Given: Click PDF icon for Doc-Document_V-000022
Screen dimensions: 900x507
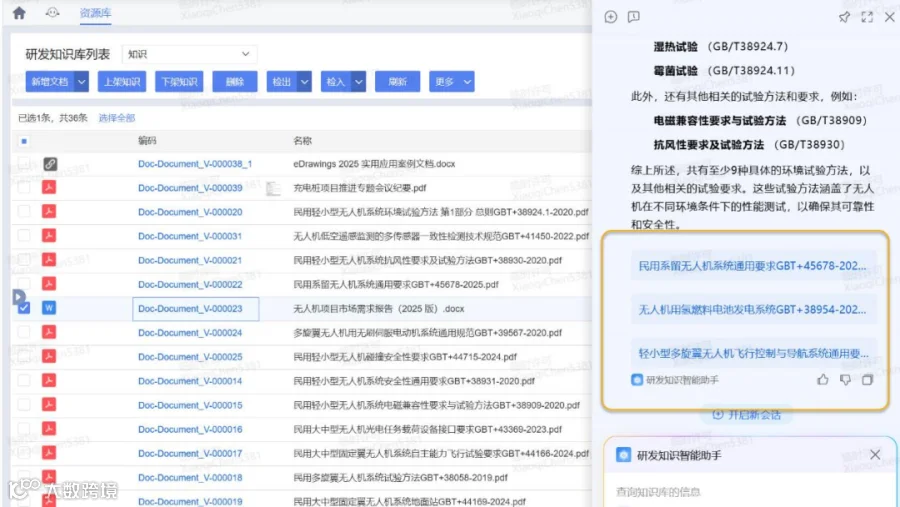Looking at the screenshot, I should (x=49, y=284).
